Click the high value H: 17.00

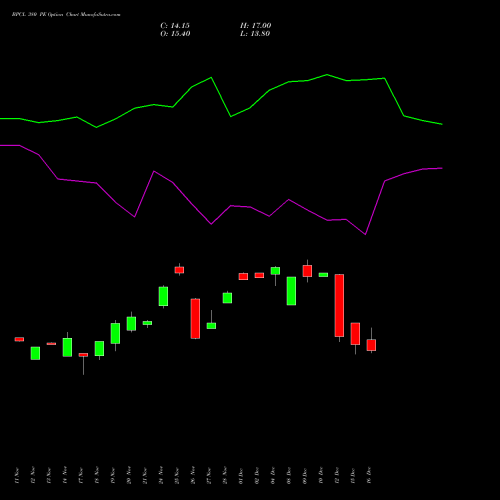click(x=255, y=26)
